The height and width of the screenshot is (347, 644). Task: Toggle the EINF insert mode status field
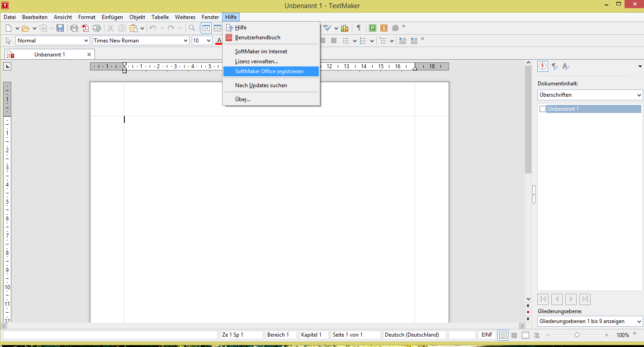[x=487, y=335]
